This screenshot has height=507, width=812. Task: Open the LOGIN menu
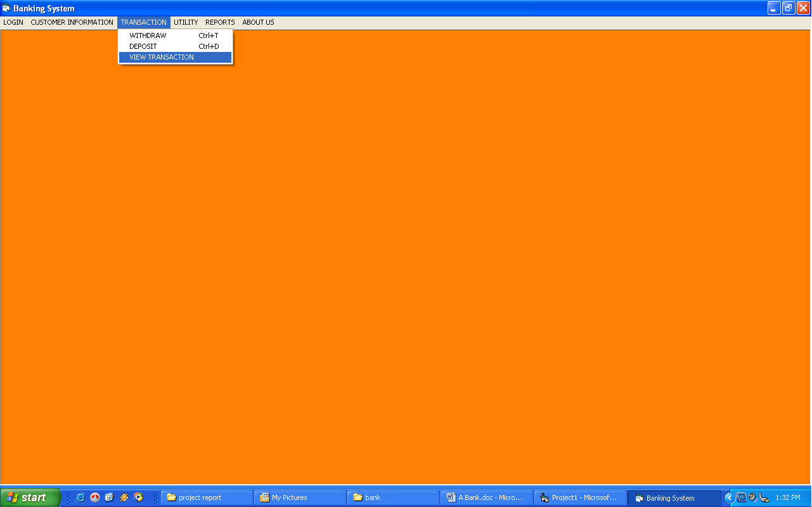point(13,22)
